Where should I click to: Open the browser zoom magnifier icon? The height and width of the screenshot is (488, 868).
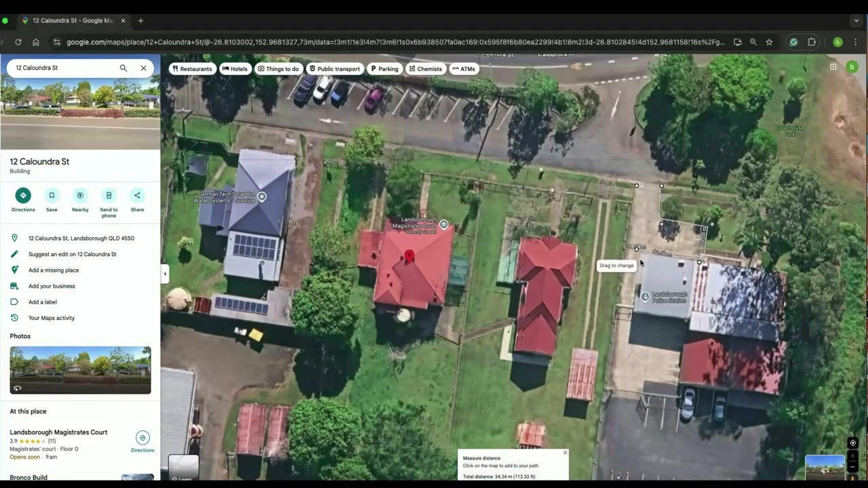click(x=753, y=42)
